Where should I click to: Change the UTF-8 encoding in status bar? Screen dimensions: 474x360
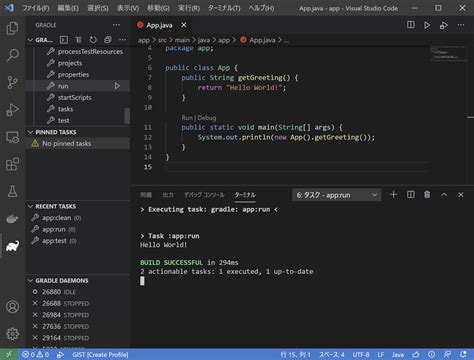click(x=361, y=355)
